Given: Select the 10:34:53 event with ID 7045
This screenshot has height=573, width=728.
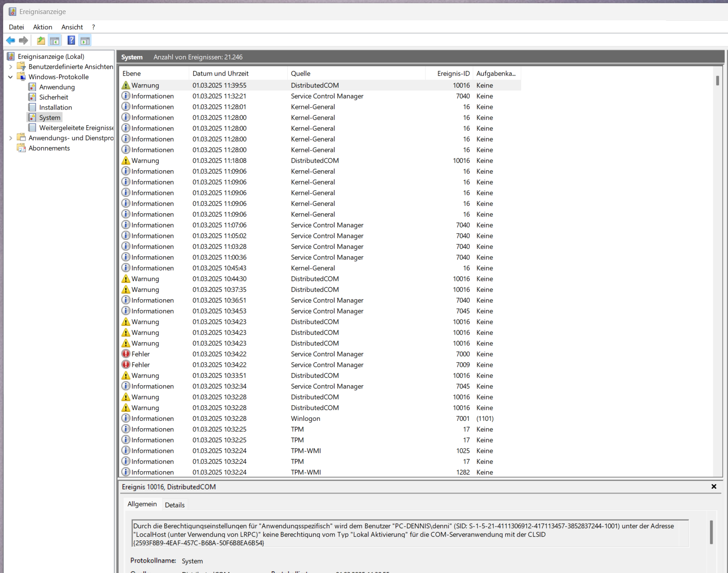Looking at the screenshot, I should click(x=320, y=311).
